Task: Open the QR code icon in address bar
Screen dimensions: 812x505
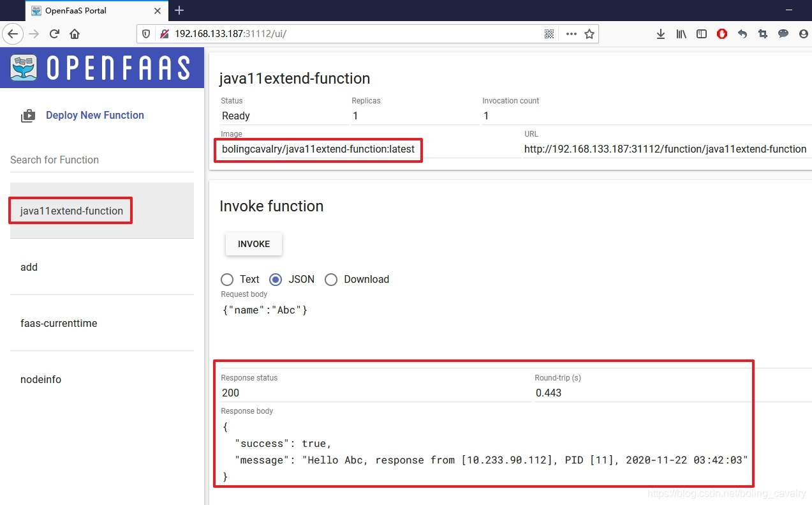Action: pos(549,34)
